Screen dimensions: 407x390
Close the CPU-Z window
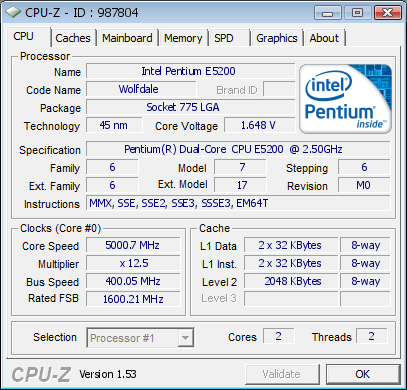[387, 13]
